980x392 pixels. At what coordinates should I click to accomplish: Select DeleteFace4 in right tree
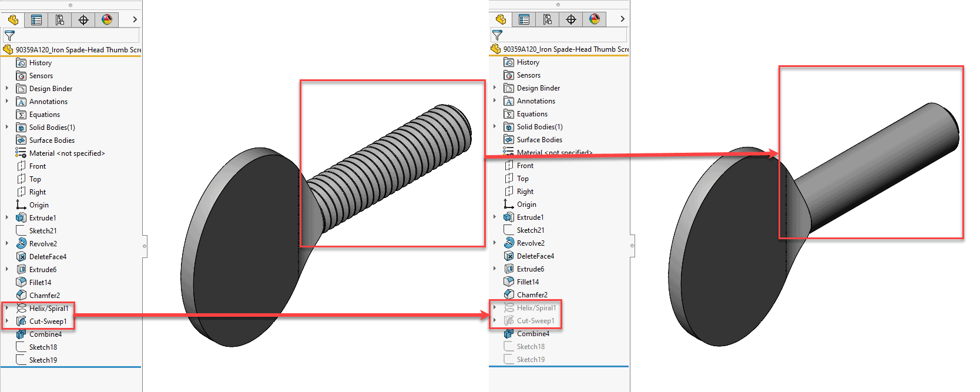[535, 256]
